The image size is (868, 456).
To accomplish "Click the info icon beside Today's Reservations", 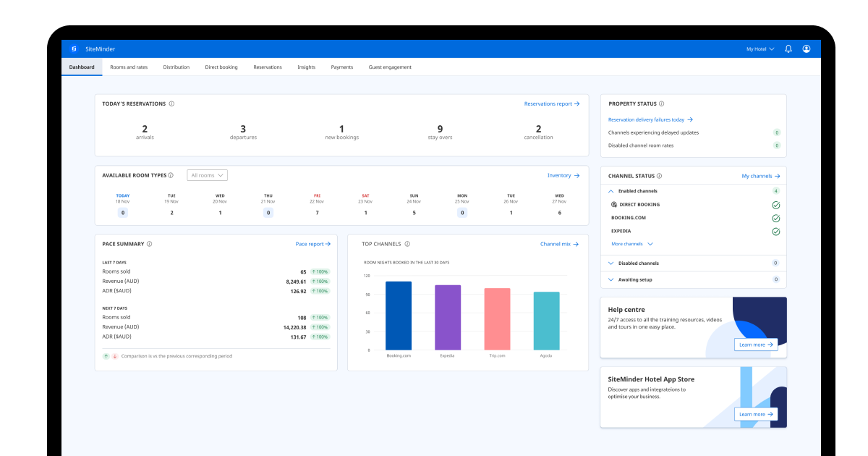I will [x=171, y=104].
